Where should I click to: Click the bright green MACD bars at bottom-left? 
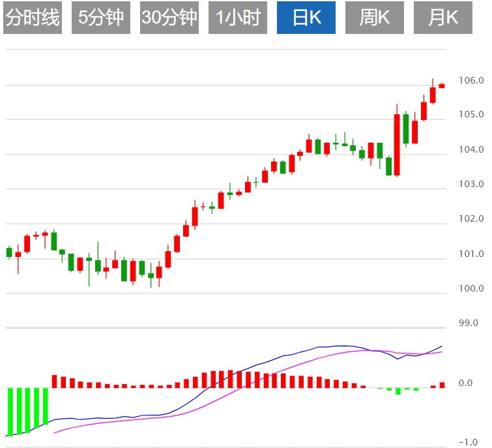(27, 409)
